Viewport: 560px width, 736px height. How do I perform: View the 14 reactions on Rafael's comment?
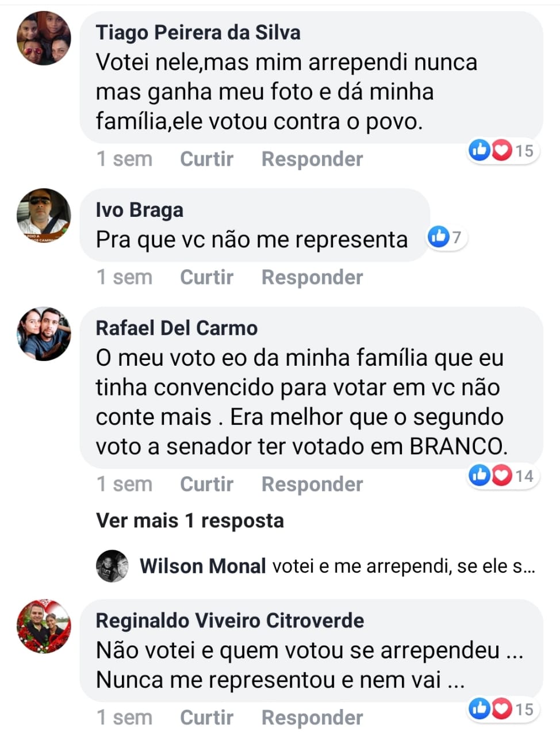click(503, 476)
